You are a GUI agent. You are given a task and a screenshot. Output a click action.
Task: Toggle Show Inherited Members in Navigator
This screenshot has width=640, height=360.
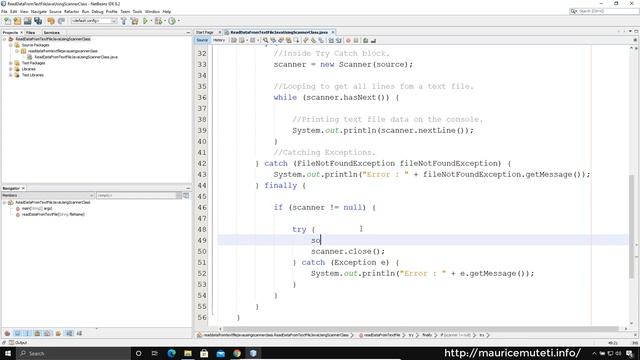7,333
